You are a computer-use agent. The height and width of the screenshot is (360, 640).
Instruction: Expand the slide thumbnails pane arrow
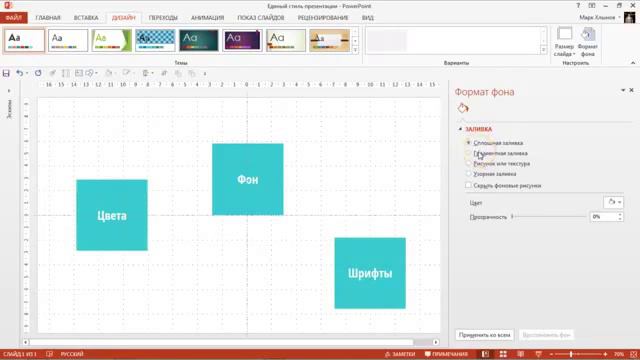pos(9,91)
